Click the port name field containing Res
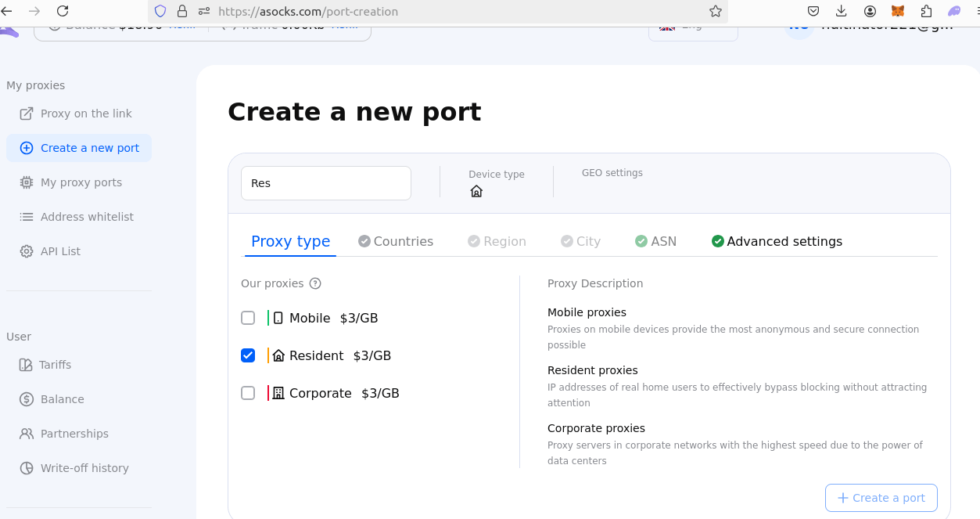The image size is (980, 519). 326,183
